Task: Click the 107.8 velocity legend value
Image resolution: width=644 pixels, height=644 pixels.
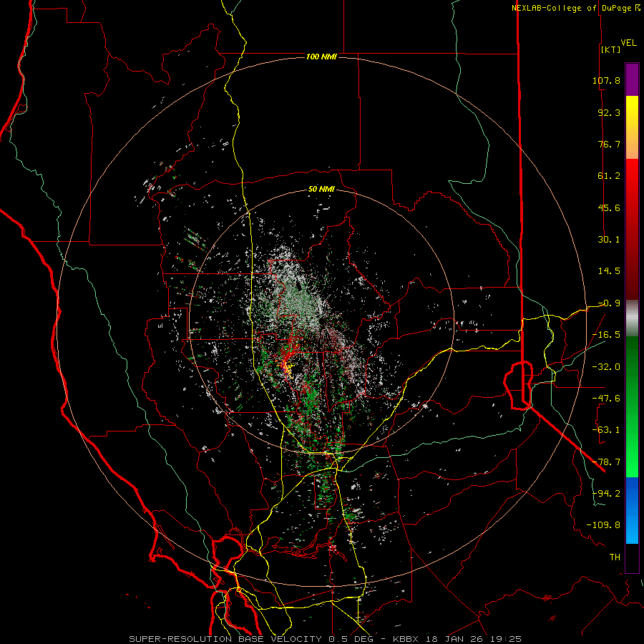Action: click(606, 80)
